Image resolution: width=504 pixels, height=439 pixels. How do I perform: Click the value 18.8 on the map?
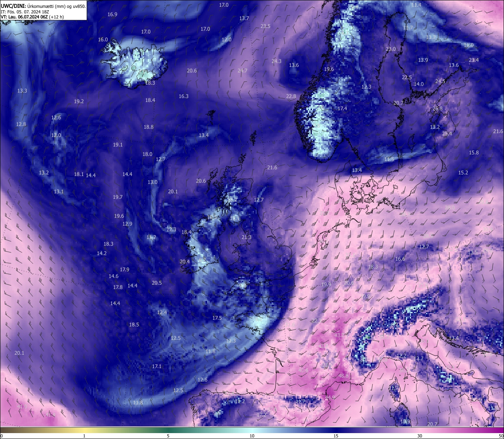[x=148, y=127]
